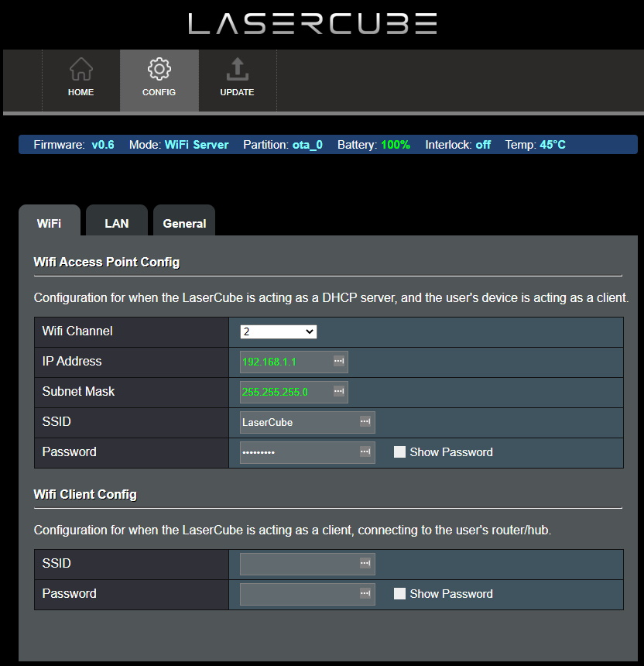
Task: Click the icon in the Wifi Client Password field
Action: [365, 594]
